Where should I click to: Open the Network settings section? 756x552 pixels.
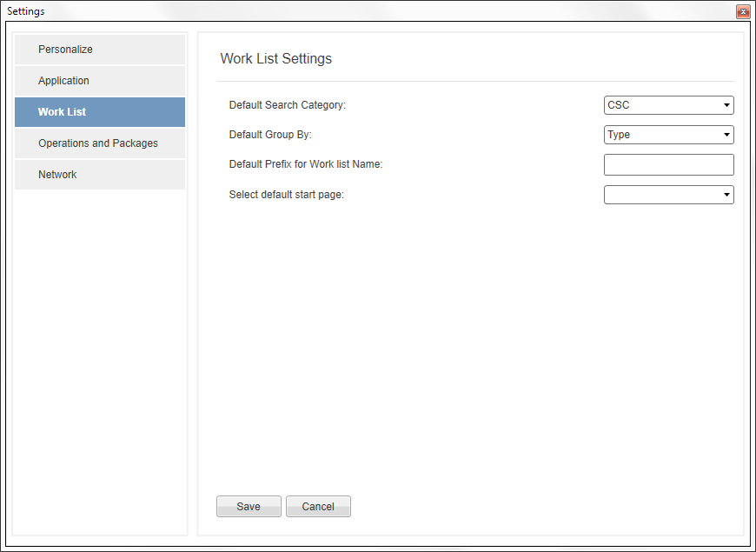coord(100,175)
